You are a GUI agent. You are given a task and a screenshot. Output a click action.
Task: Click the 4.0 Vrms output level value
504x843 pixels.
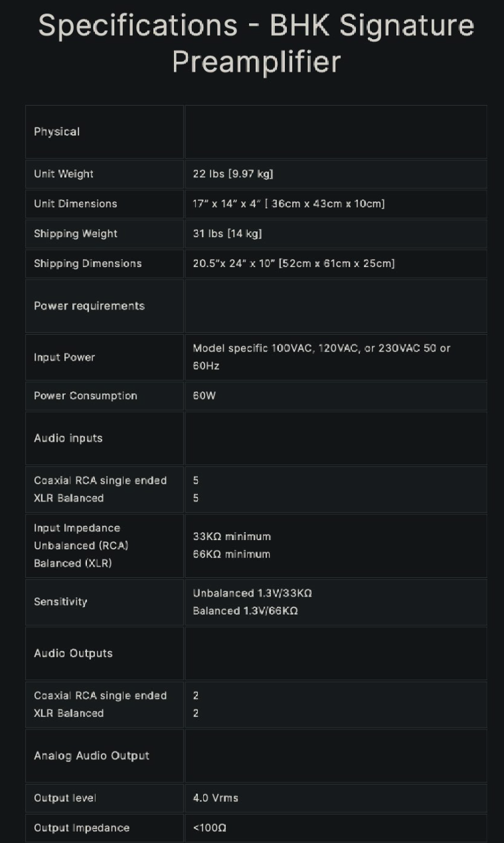point(215,798)
